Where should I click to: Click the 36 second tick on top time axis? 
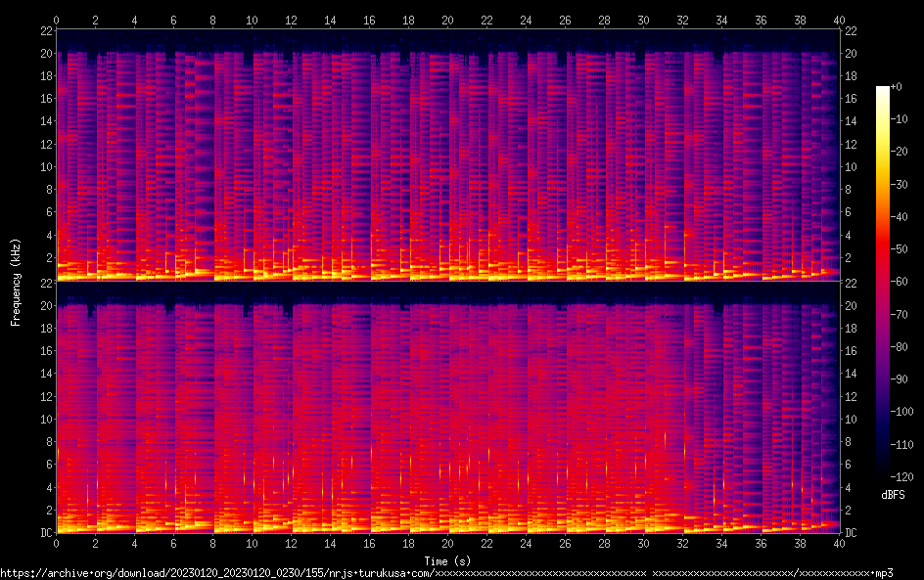click(761, 20)
